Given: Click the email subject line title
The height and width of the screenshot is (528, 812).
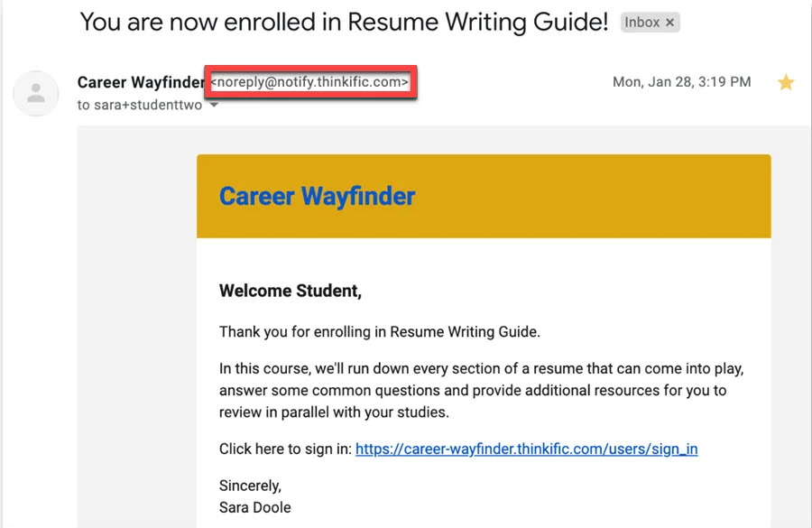Looking at the screenshot, I should 344,23.
